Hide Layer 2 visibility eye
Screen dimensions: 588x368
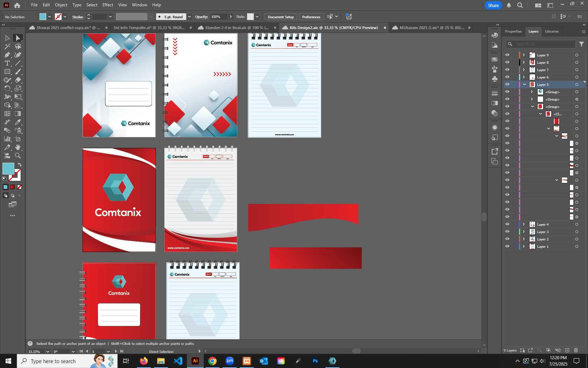pos(507,239)
